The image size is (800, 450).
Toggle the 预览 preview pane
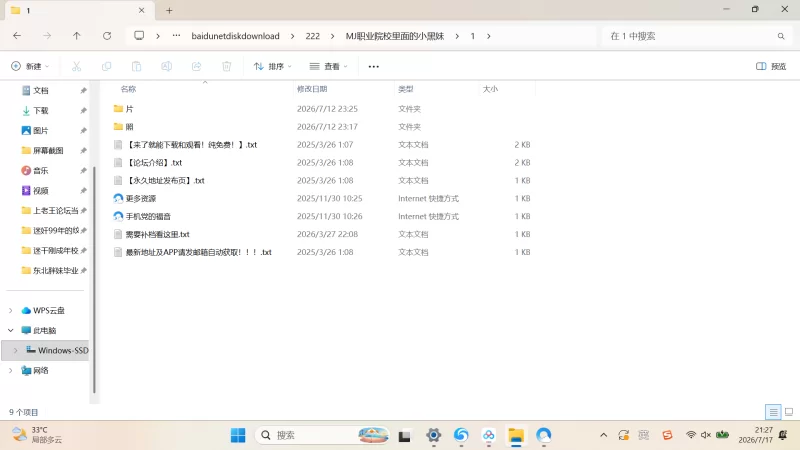coord(770,66)
